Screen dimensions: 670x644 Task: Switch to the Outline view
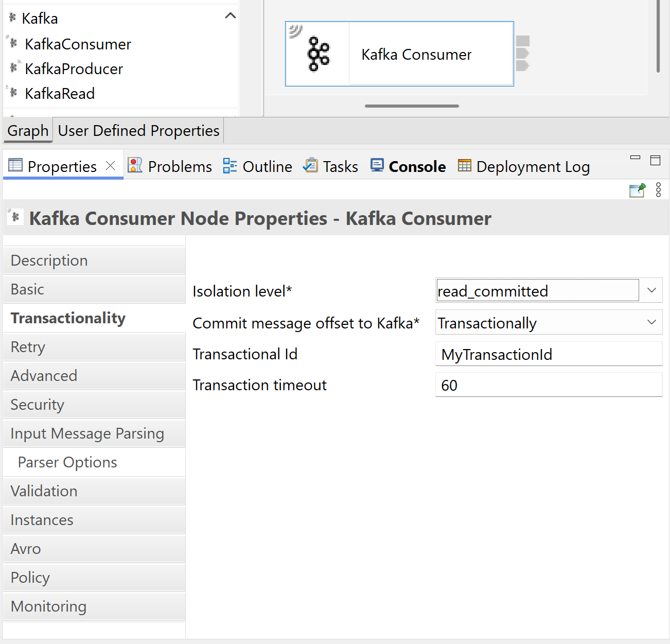pyautogui.click(x=257, y=166)
